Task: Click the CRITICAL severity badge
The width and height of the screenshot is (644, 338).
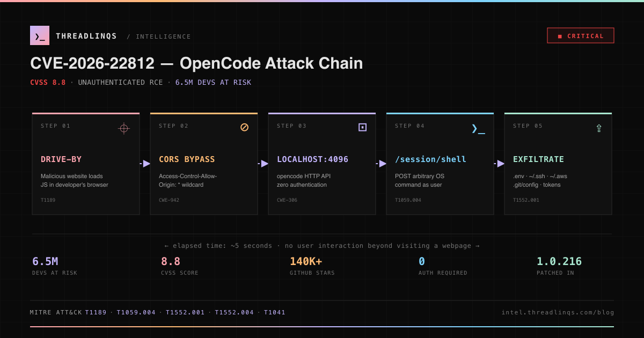Action: [x=580, y=35]
